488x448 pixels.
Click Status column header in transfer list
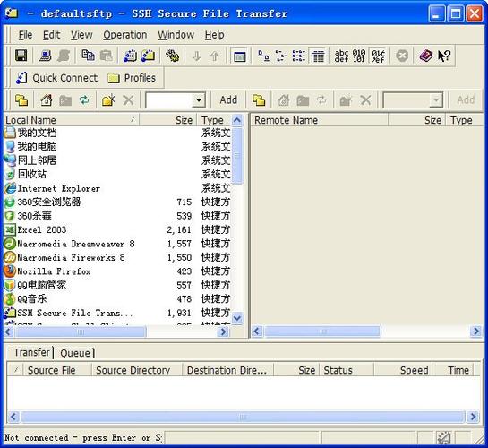347,370
